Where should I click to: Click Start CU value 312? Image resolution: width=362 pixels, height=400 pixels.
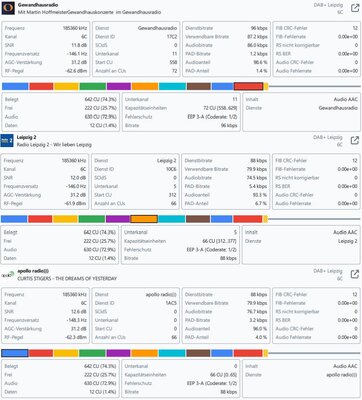click(x=172, y=195)
